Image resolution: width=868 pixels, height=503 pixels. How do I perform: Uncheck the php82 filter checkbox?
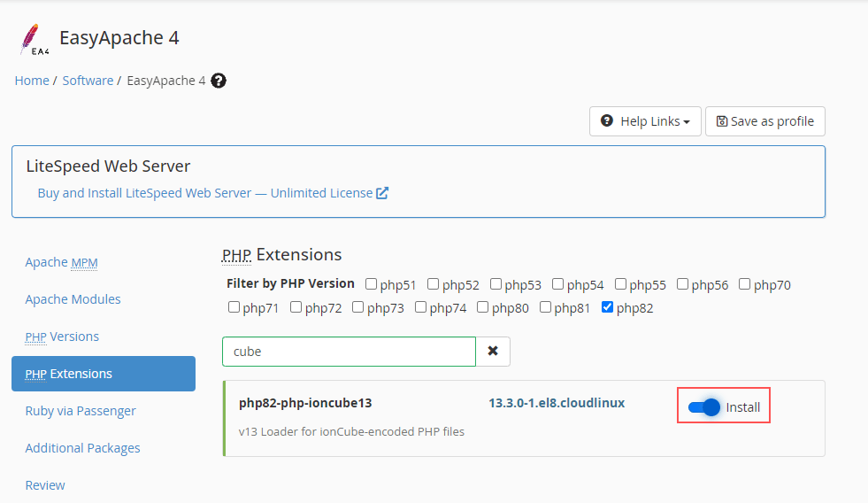point(607,307)
